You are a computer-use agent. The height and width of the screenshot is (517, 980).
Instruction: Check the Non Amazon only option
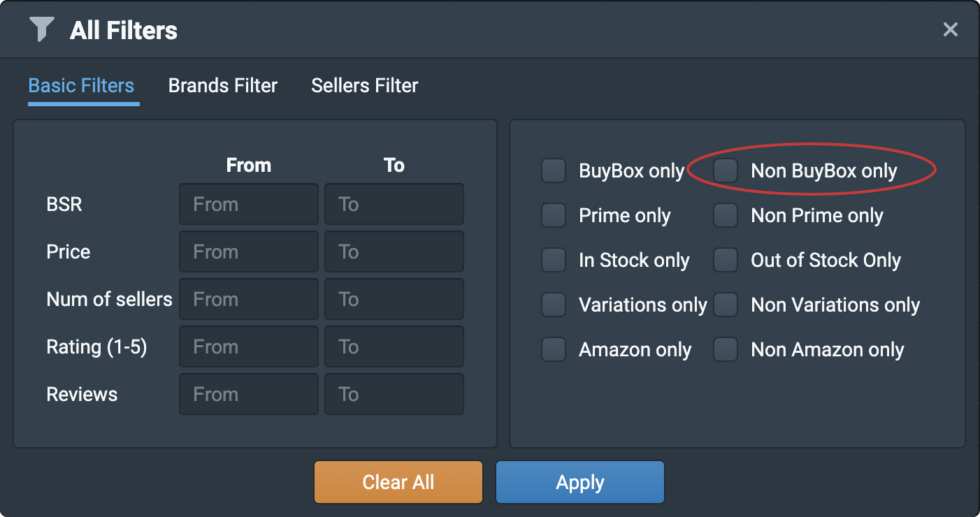pos(726,349)
